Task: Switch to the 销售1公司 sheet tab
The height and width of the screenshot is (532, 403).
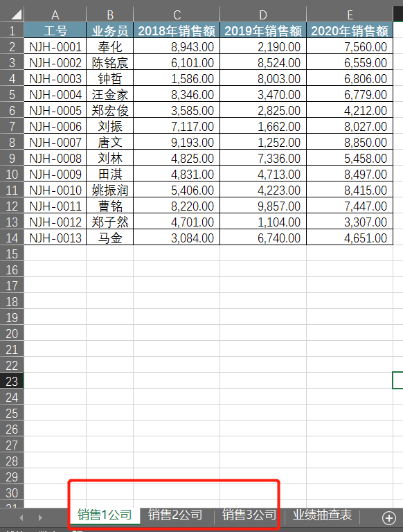Action: 105,515
